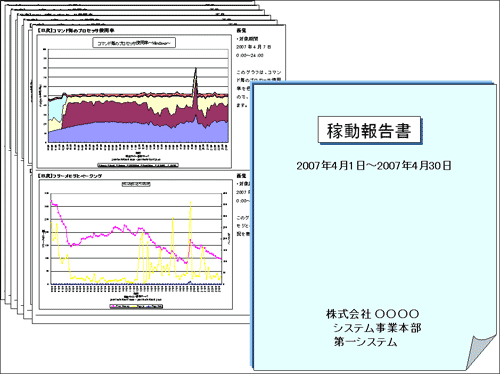
Task: Click the 第一システム line on cover
Action: point(365,342)
